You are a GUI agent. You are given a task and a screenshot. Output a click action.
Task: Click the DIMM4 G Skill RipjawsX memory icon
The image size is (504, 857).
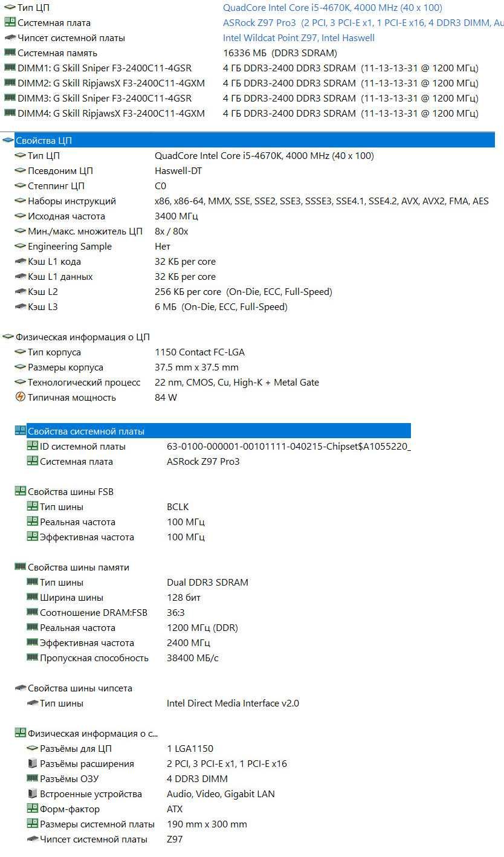9,113
